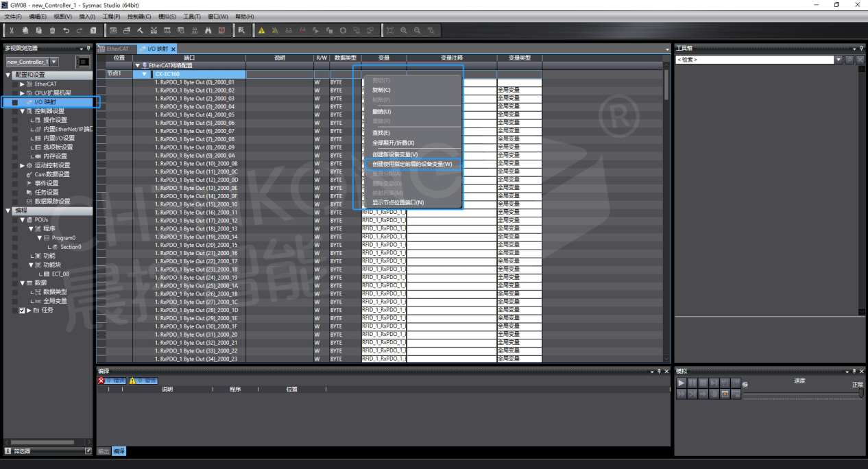Click the controller device icon beside new_Controller_1
The width and height of the screenshot is (868, 469).
pyautogui.click(x=84, y=62)
